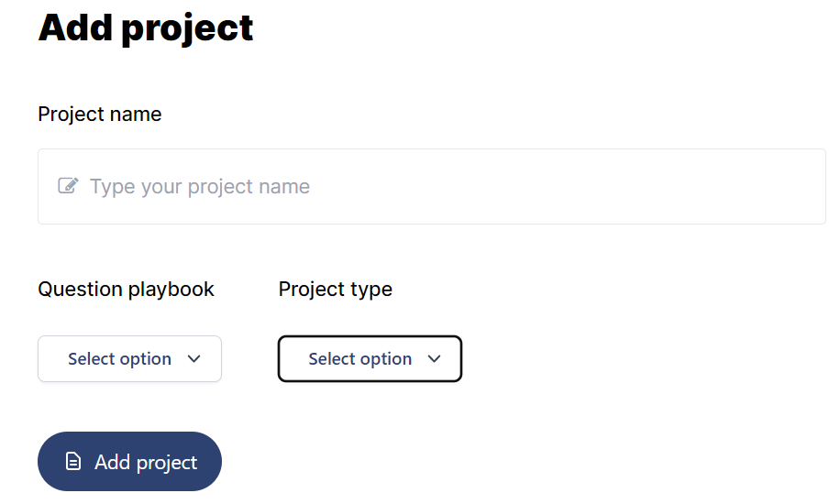840x504 pixels.
Task: Click the "Project type" field label
Action: pyautogui.click(x=336, y=290)
